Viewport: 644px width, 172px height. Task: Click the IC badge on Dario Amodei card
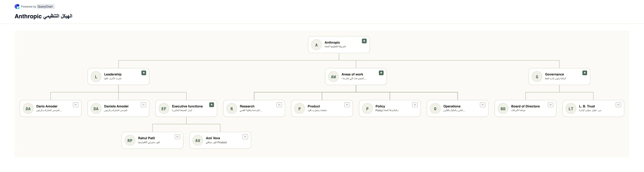75,105
